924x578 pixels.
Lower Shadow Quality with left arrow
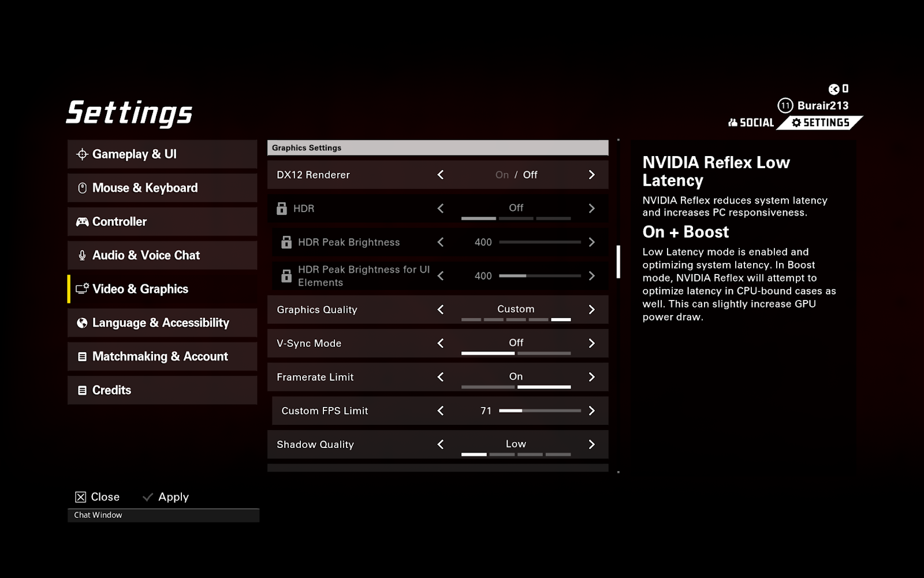(x=441, y=444)
